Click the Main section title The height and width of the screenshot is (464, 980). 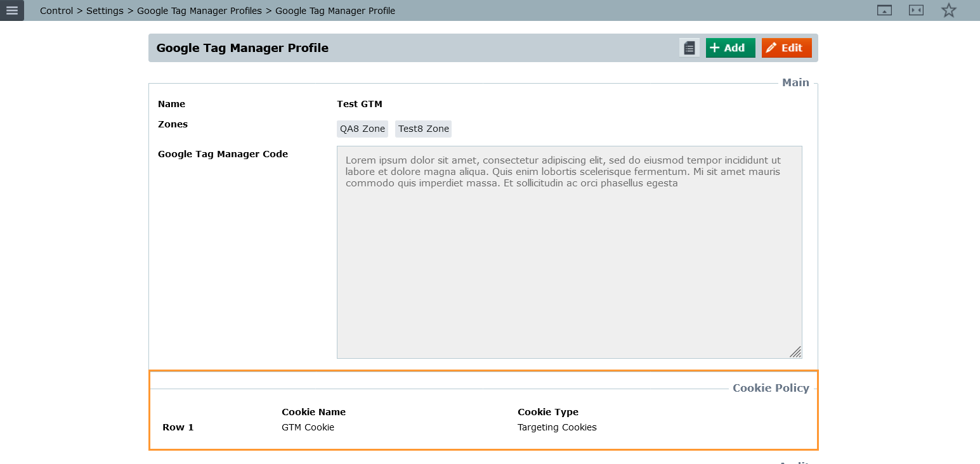(x=795, y=82)
